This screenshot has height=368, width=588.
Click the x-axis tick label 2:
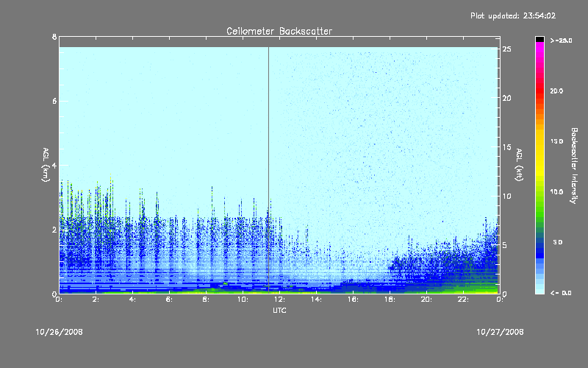pyautogui.click(x=96, y=300)
